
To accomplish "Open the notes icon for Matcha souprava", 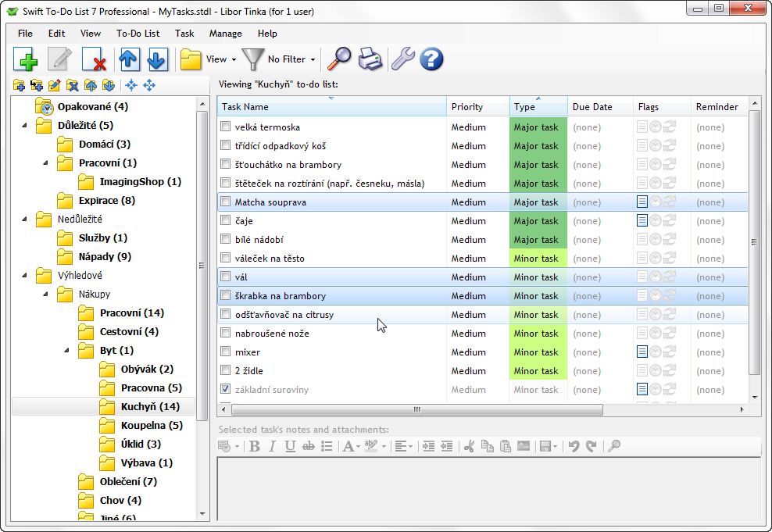I will point(642,202).
